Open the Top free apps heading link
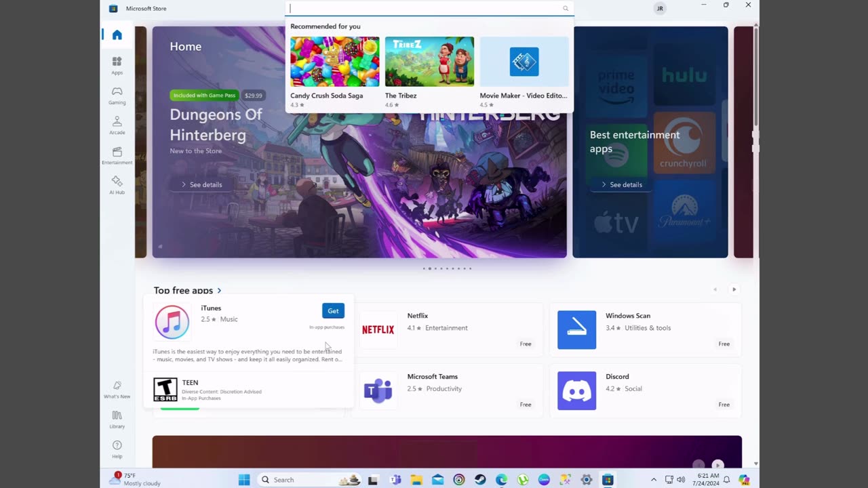This screenshot has width=868, height=488. [183, 290]
